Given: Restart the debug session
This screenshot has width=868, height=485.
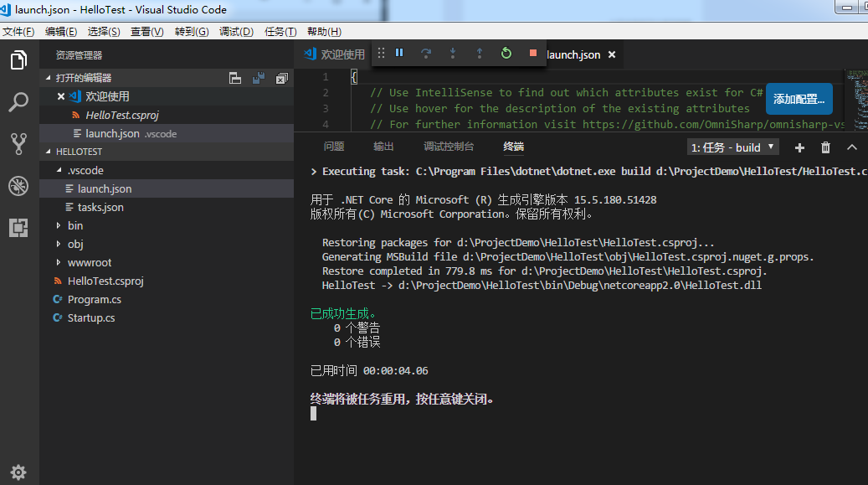Looking at the screenshot, I should (x=506, y=53).
